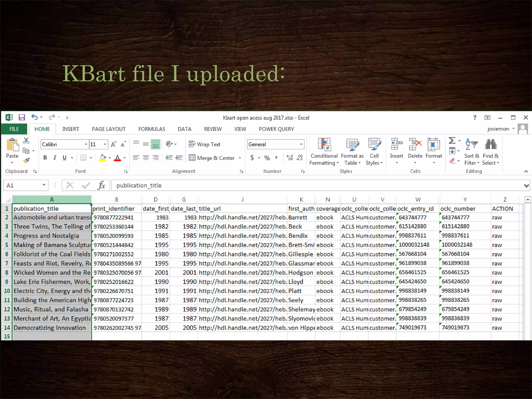
Task: Select Align Right icon
Action: (x=155, y=158)
